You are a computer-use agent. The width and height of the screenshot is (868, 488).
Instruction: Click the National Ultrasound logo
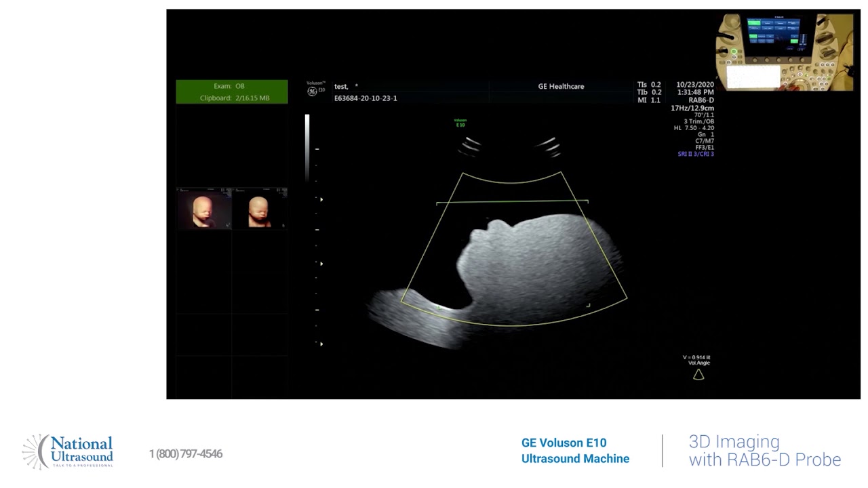click(68, 452)
